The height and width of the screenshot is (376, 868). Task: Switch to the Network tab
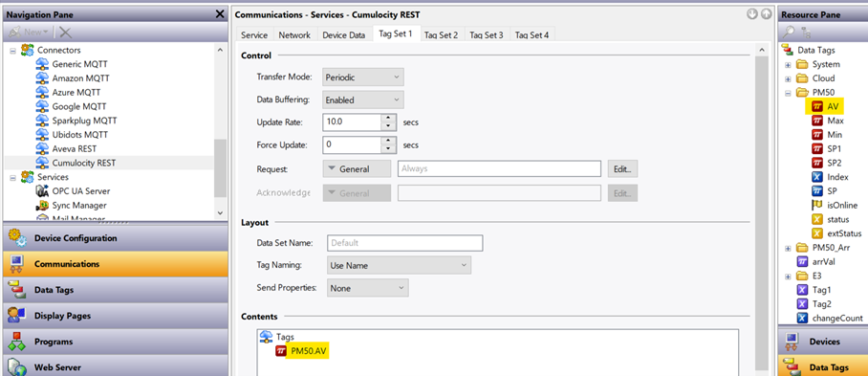click(294, 34)
